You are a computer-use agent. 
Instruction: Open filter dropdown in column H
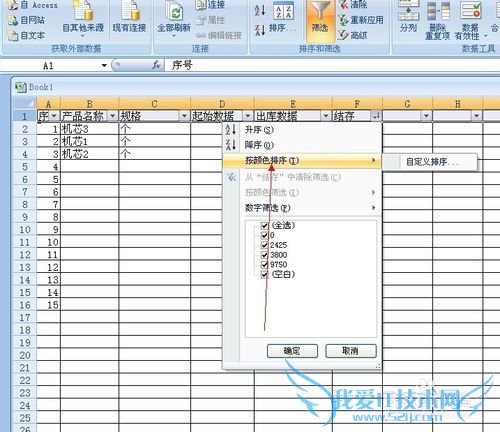click(476, 116)
